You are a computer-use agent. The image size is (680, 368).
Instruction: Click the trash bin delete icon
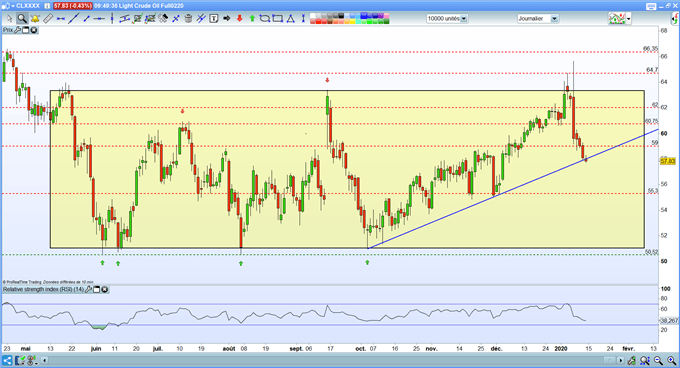coord(188,19)
